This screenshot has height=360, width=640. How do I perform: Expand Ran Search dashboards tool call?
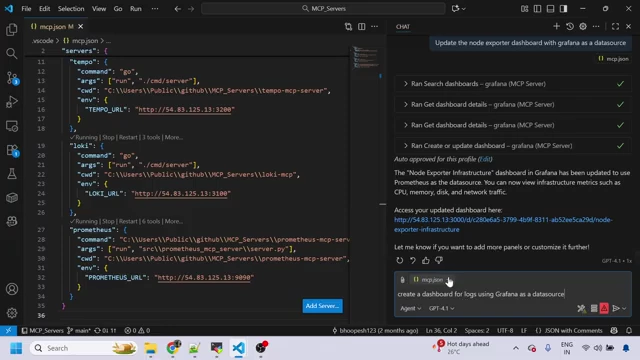[512, 84]
